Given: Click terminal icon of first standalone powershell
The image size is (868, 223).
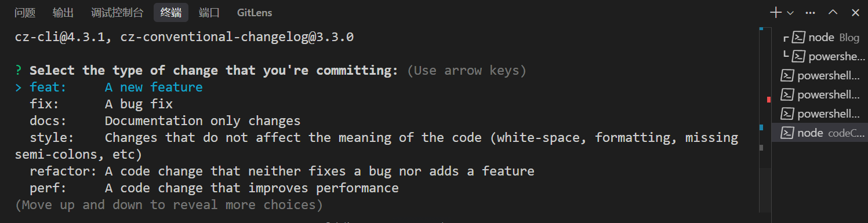Looking at the screenshot, I should click(x=787, y=75).
